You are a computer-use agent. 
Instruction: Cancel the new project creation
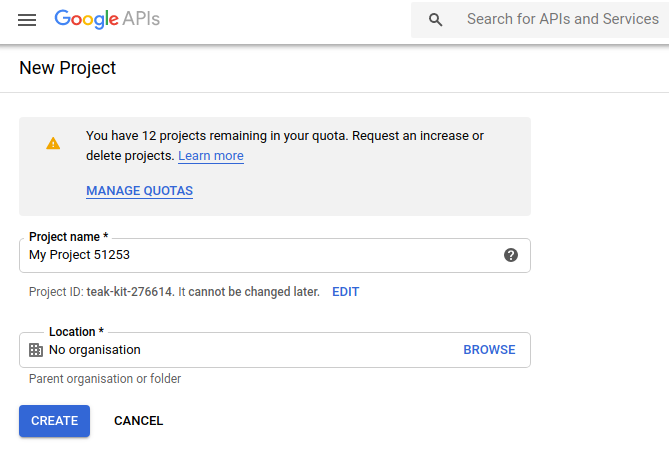click(x=138, y=421)
